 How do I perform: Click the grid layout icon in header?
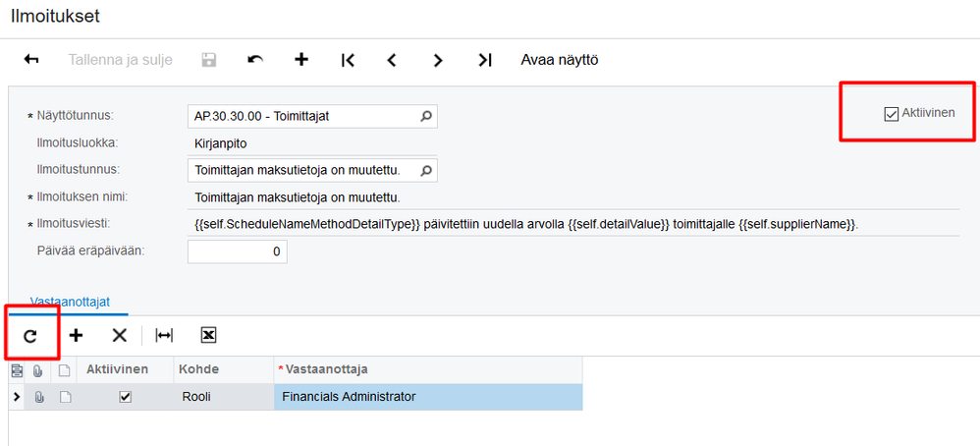[17, 370]
